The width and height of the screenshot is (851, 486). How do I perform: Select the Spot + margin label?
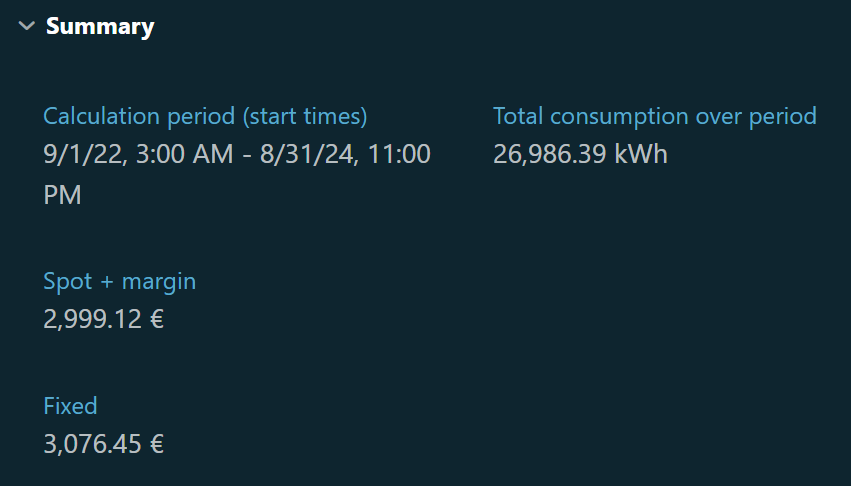point(119,281)
